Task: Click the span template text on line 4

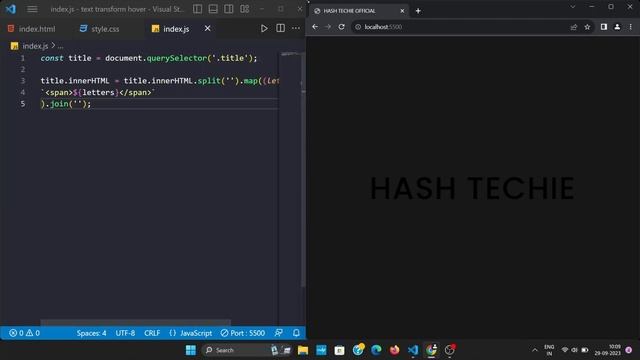Action: click(x=98, y=93)
